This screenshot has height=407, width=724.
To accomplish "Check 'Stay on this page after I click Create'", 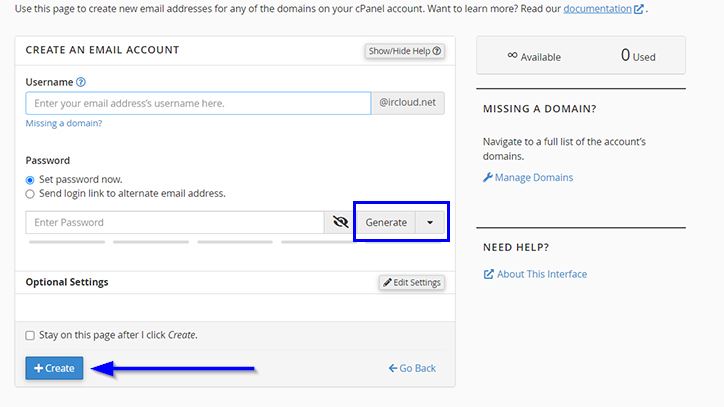I will tap(30, 335).
